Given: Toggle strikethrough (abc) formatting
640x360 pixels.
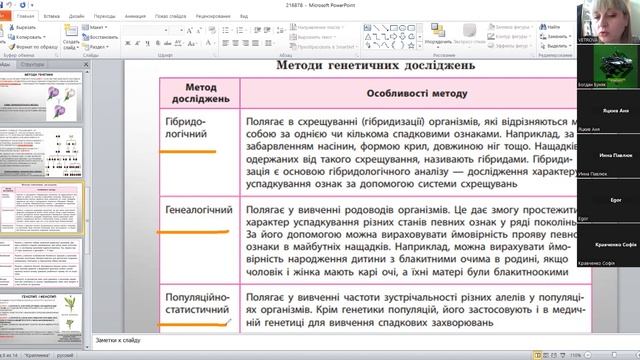Looking at the screenshot, I should tap(167, 43).
